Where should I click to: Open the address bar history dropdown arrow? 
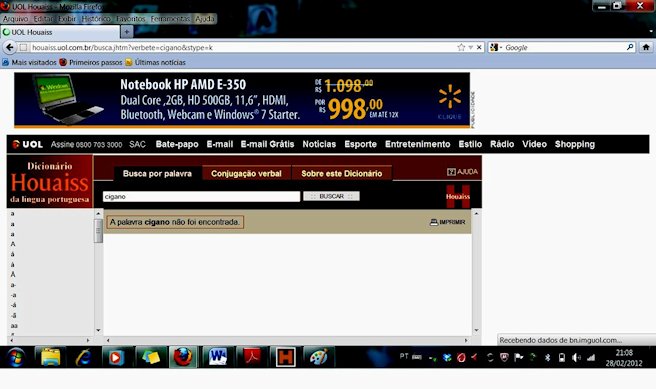pyautogui.click(x=471, y=47)
